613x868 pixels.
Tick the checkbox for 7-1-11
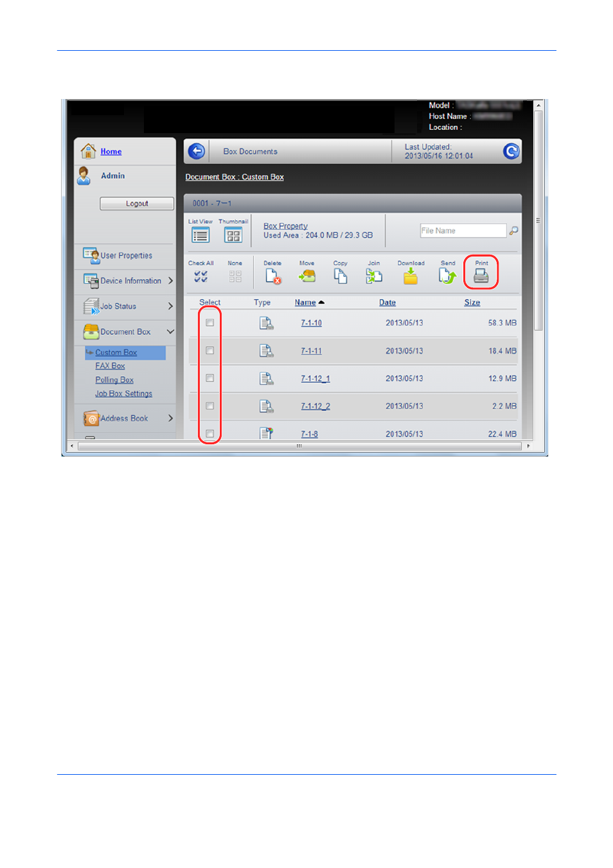tap(209, 350)
